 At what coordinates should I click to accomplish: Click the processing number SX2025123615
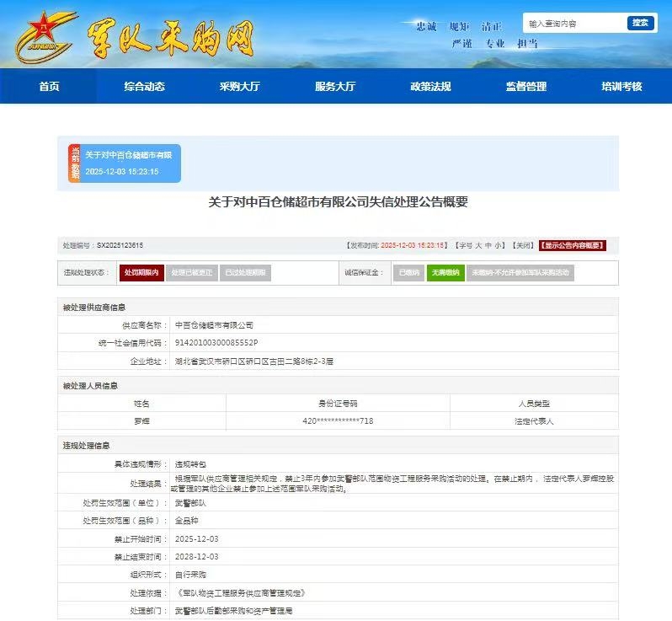click(x=120, y=245)
